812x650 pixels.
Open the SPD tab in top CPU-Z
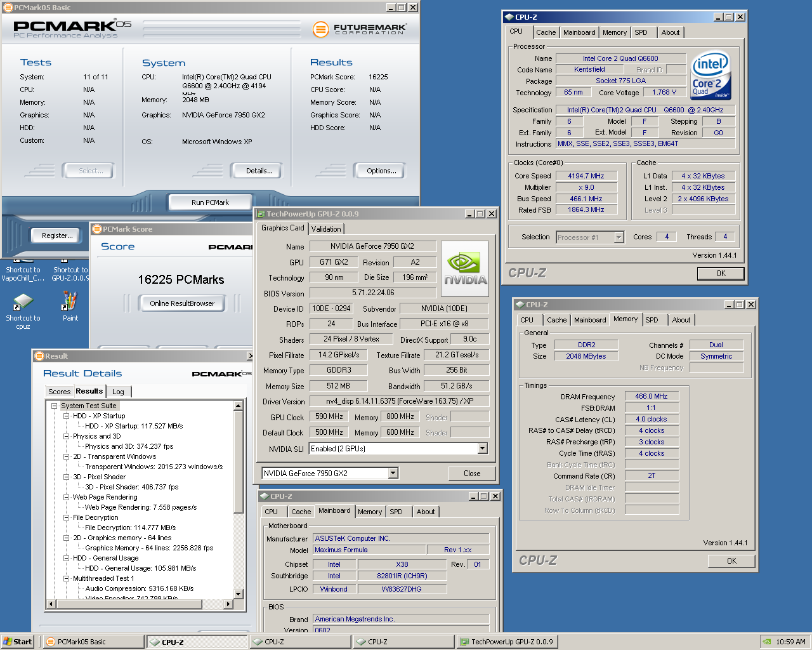pos(641,32)
